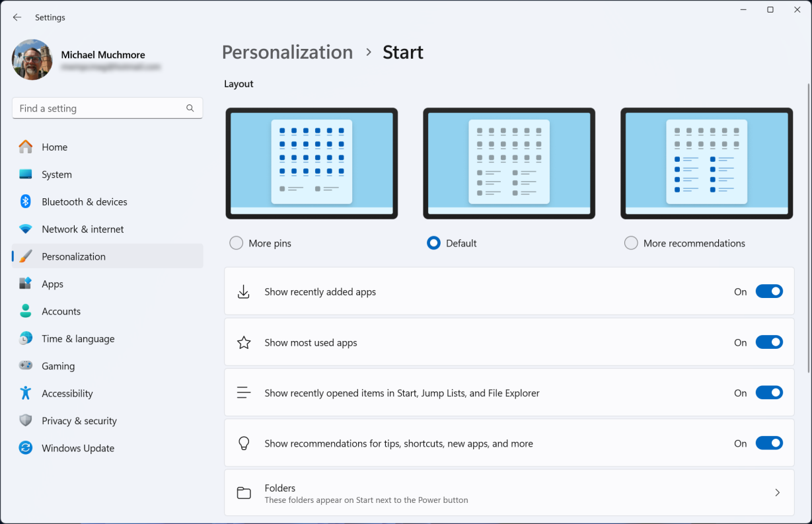Click the Gaming controller icon
This screenshot has width=812, height=524.
(x=26, y=365)
